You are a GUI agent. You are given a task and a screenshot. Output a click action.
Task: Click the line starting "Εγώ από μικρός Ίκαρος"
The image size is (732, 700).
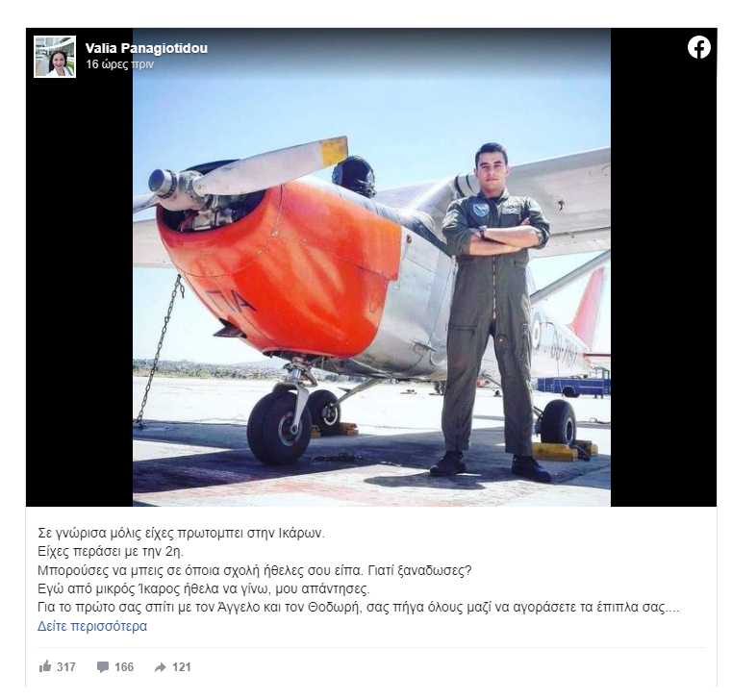tap(204, 588)
